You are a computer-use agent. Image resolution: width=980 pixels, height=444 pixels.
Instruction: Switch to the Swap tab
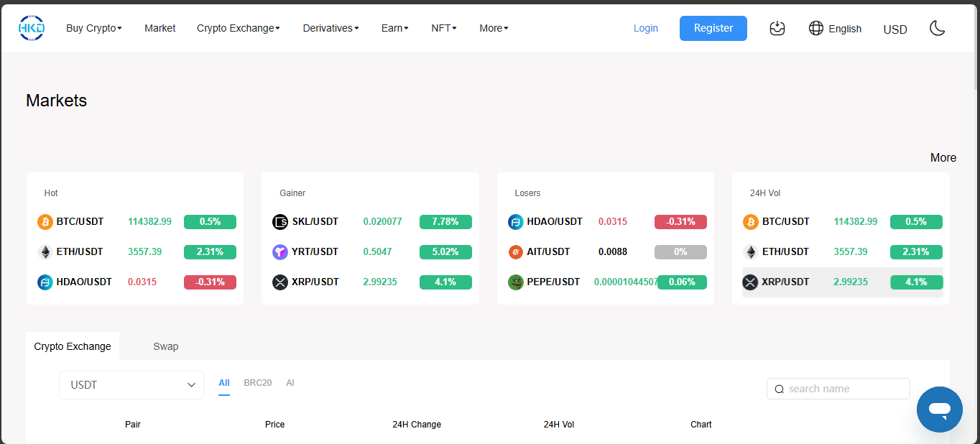coord(165,346)
